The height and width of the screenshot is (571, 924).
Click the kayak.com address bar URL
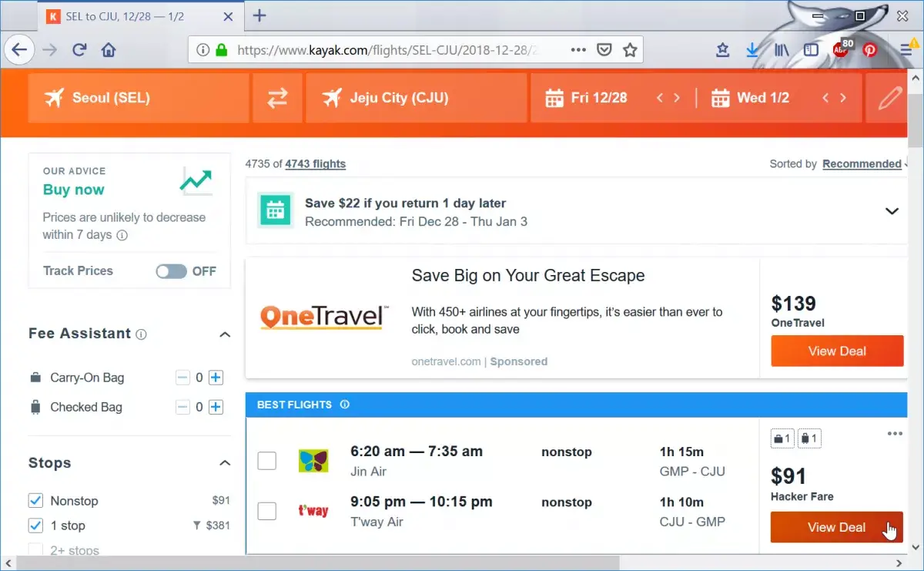tap(387, 50)
